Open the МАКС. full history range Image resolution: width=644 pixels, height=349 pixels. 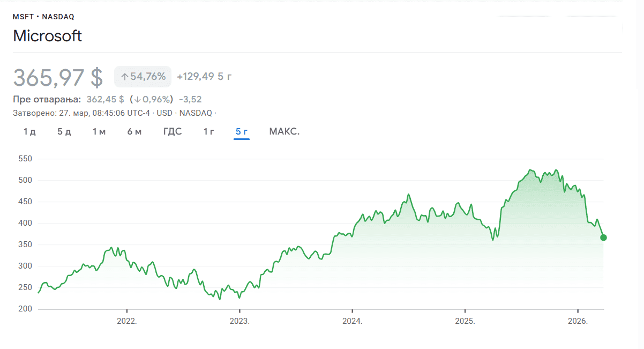(284, 132)
